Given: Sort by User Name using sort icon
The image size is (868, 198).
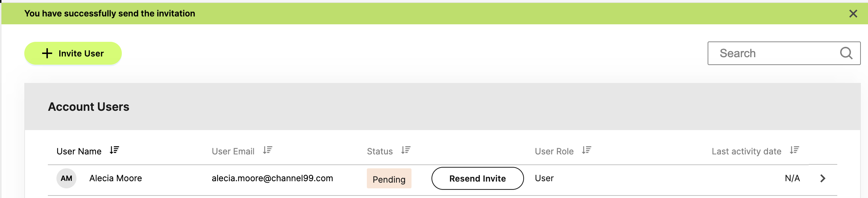Looking at the screenshot, I should tap(114, 150).
